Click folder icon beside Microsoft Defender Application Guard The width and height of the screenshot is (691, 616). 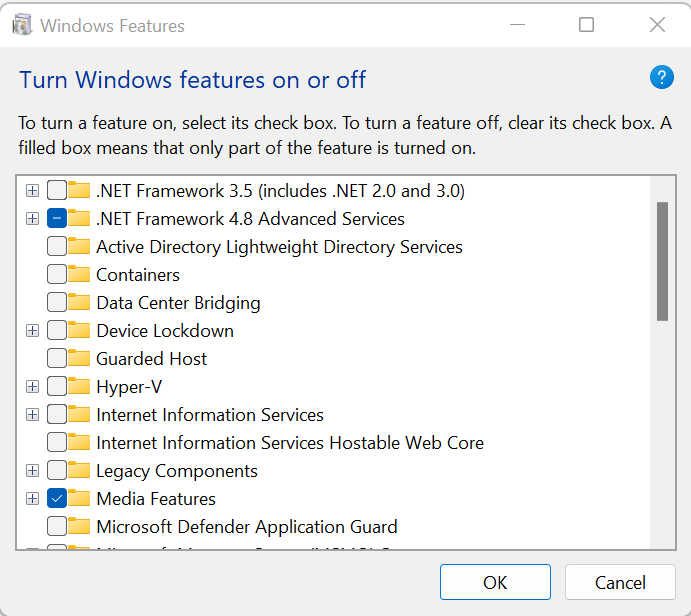tap(79, 526)
